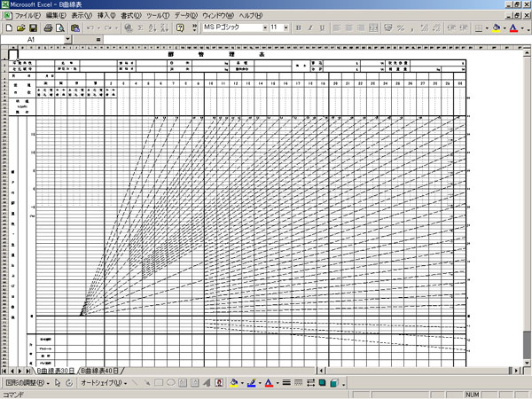Image resolution: width=532 pixels, height=399 pixels.
Task: Toggle Italic formatting
Action: (x=310, y=28)
